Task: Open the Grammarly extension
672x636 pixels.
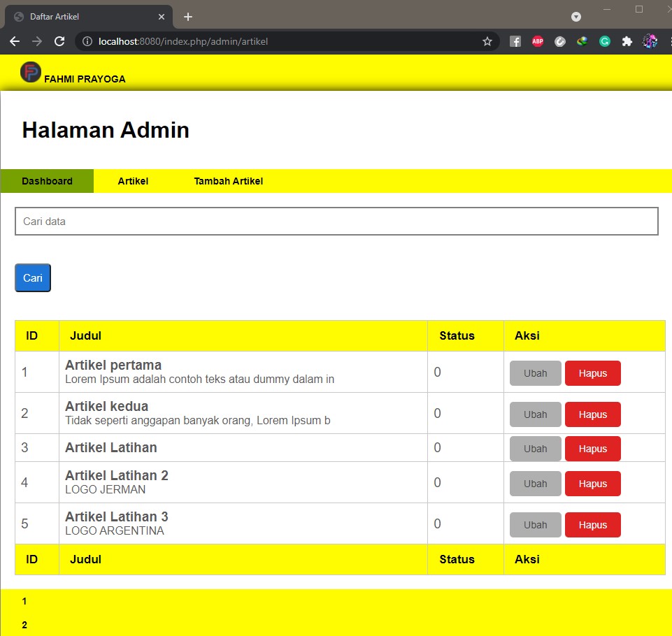Action: click(605, 41)
